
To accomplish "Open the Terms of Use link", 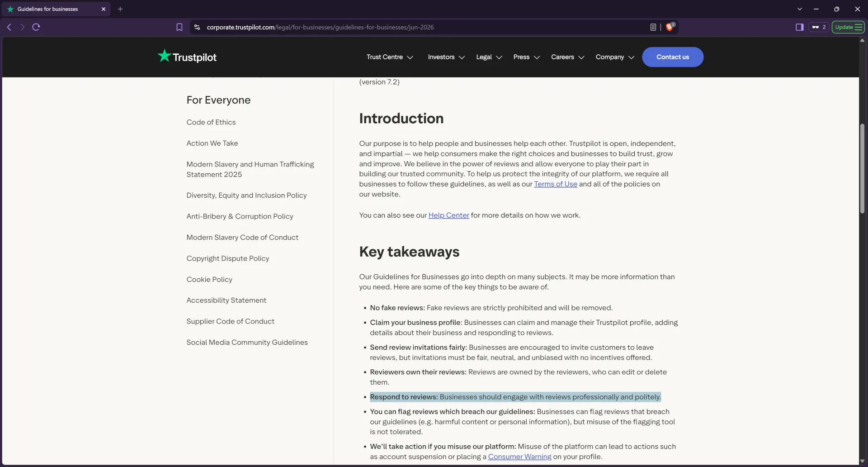I will point(555,184).
